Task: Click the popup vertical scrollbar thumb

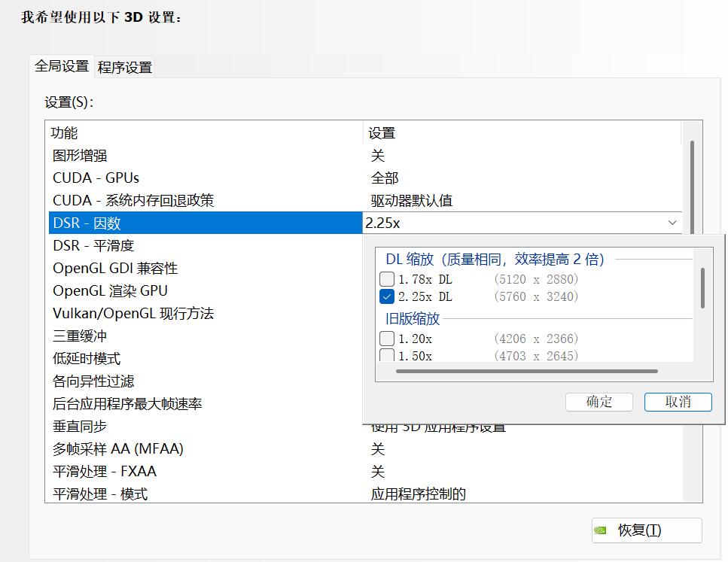Action: pyautogui.click(x=702, y=287)
